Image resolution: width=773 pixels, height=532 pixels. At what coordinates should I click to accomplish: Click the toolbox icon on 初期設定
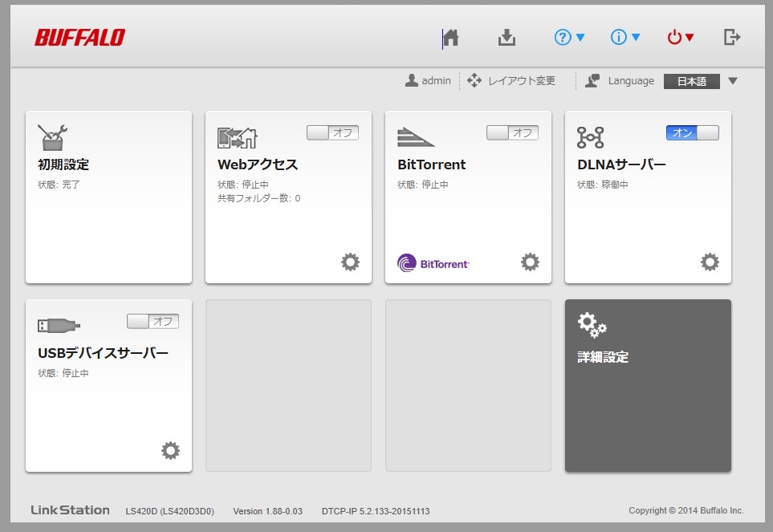[52, 137]
